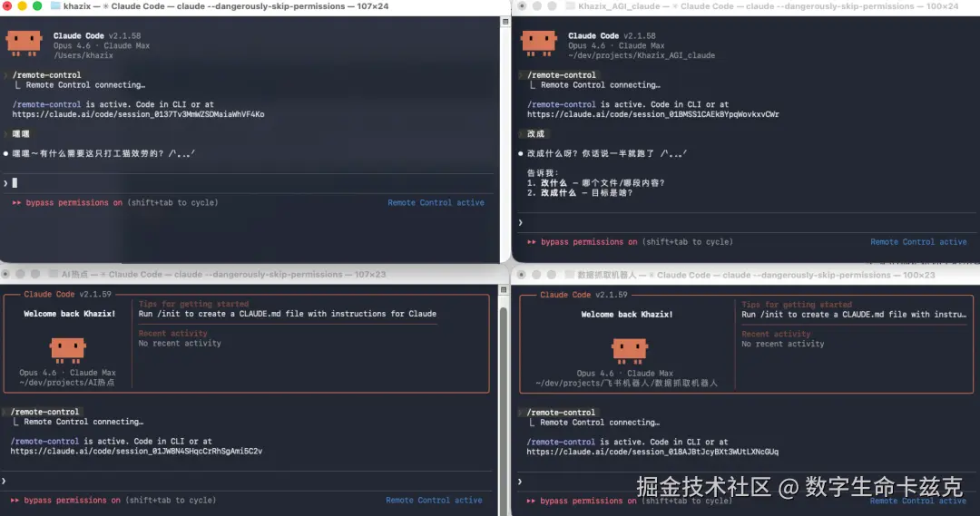This screenshot has width=980, height=516.
Task: Click Remote Control connecting… in khazix window
Action: pyautogui.click(x=85, y=85)
